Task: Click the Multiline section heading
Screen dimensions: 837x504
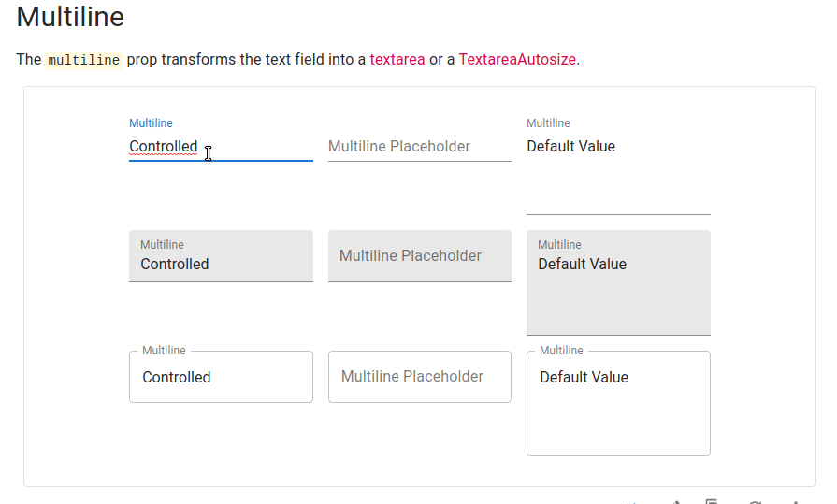Action: [x=70, y=17]
